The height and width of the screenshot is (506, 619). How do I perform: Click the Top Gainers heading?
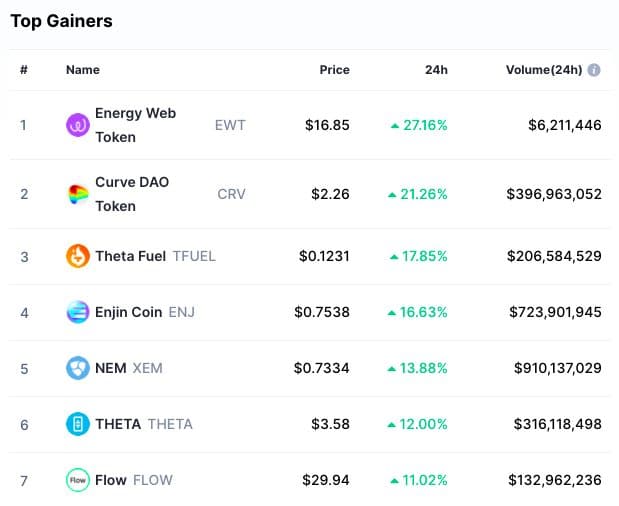[61, 21]
